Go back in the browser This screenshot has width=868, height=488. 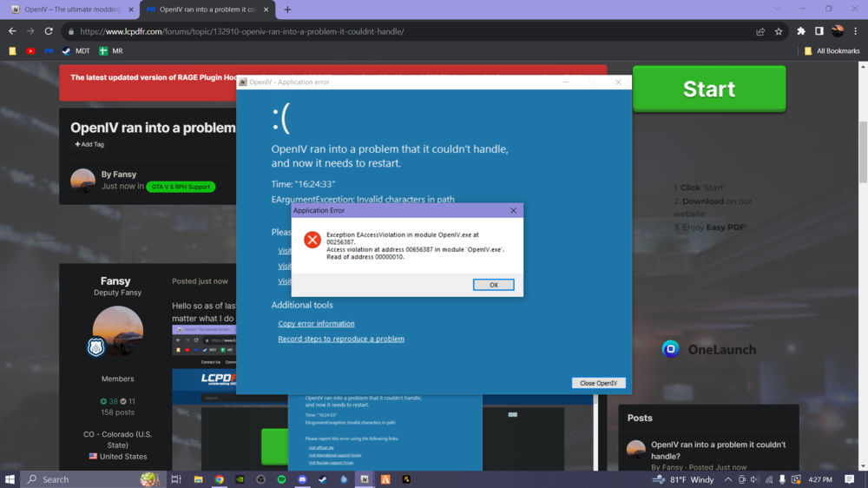(12, 31)
